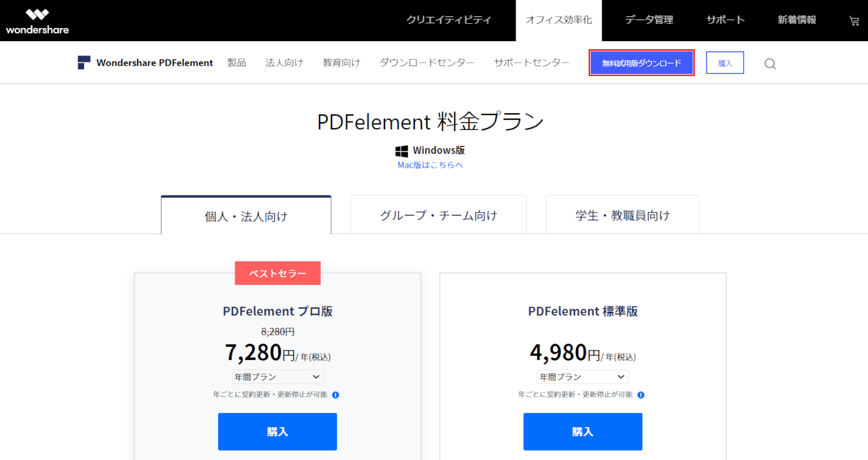Click the 無料試用版ダウンロード button
The image size is (868, 460).
click(641, 63)
